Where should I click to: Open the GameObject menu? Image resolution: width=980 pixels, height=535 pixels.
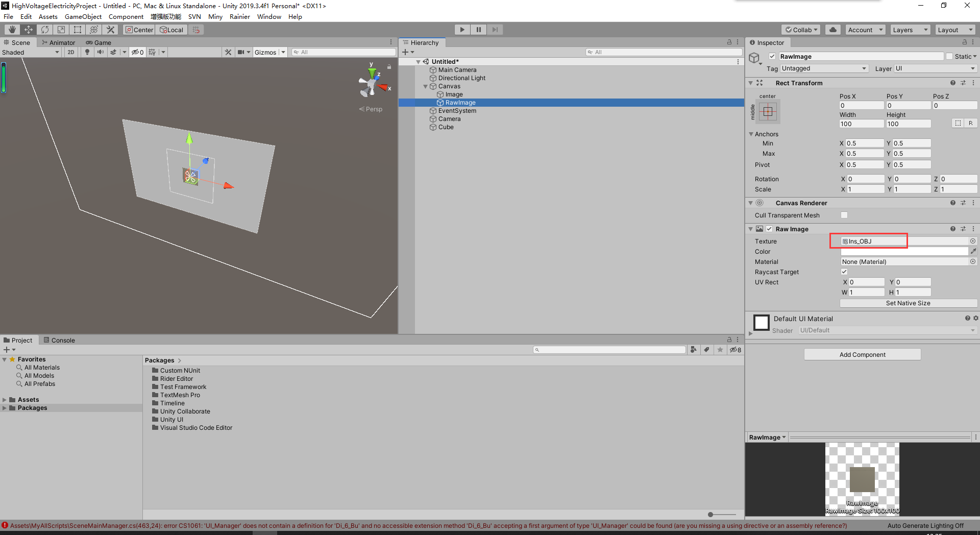point(83,16)
